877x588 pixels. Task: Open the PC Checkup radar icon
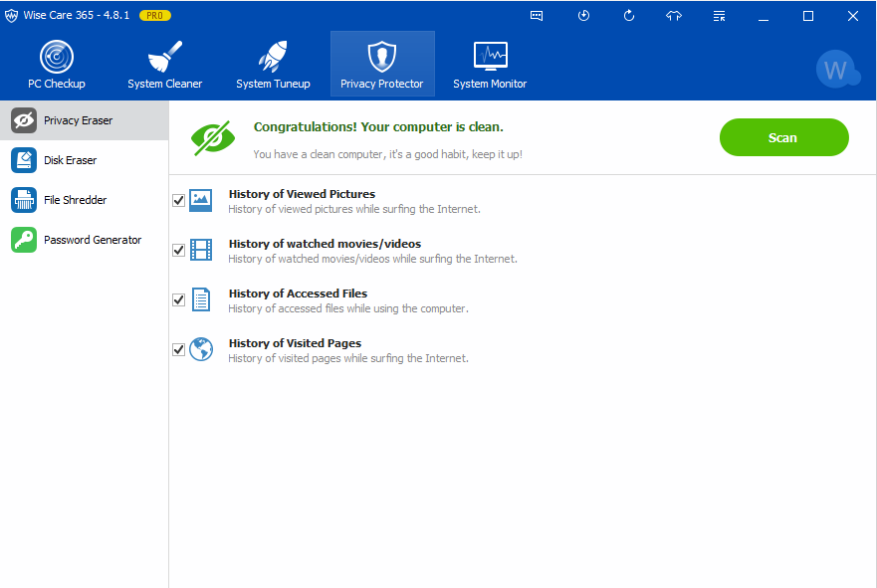57,57
